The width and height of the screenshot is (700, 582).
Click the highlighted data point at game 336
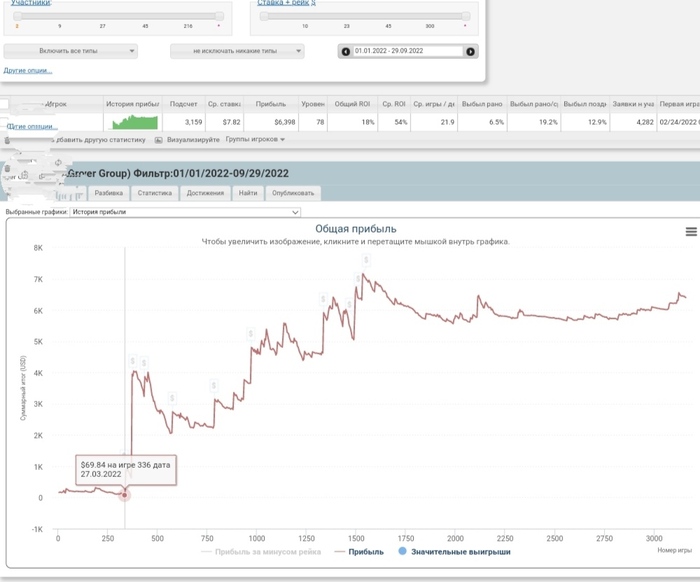click(x=125, y=495)
